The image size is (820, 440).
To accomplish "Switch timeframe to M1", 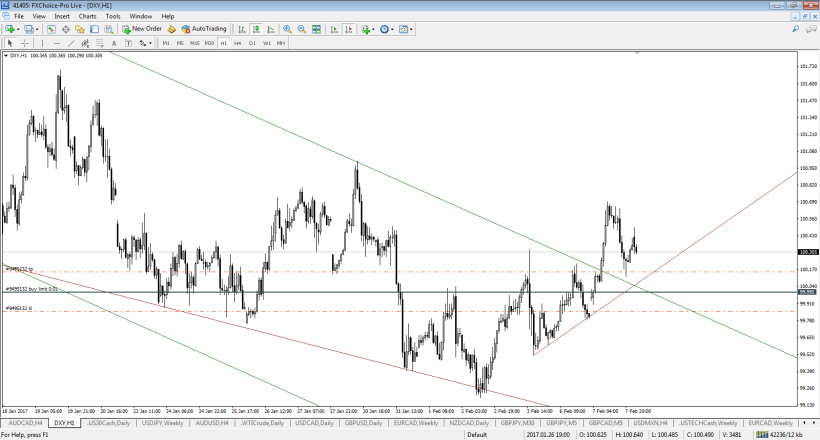I will [x=166, y=43].
